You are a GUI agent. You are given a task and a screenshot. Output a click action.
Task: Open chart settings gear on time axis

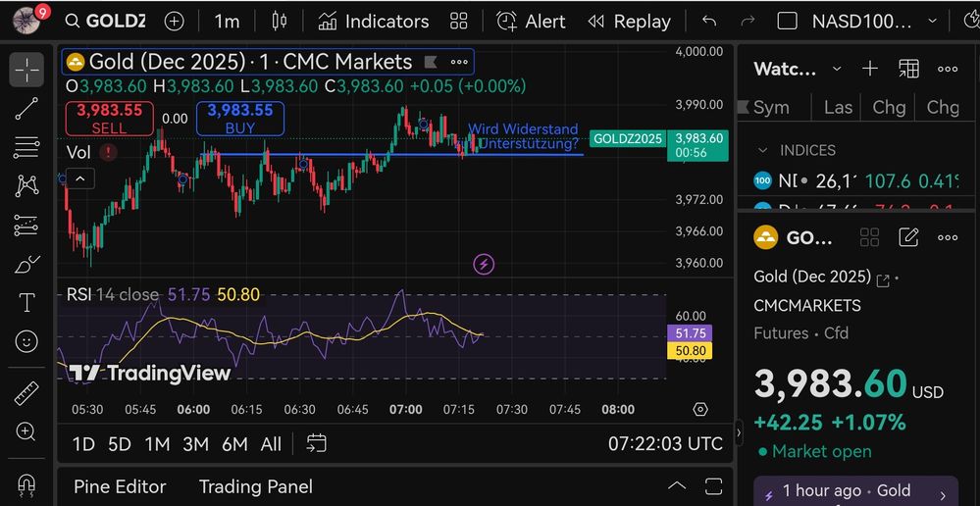click(x=700, y=409)
